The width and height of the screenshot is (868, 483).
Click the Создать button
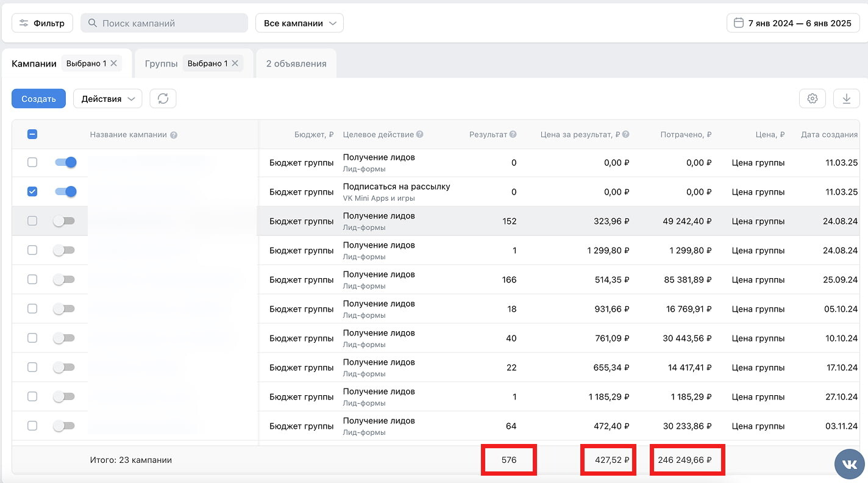[x=38, y=99]
